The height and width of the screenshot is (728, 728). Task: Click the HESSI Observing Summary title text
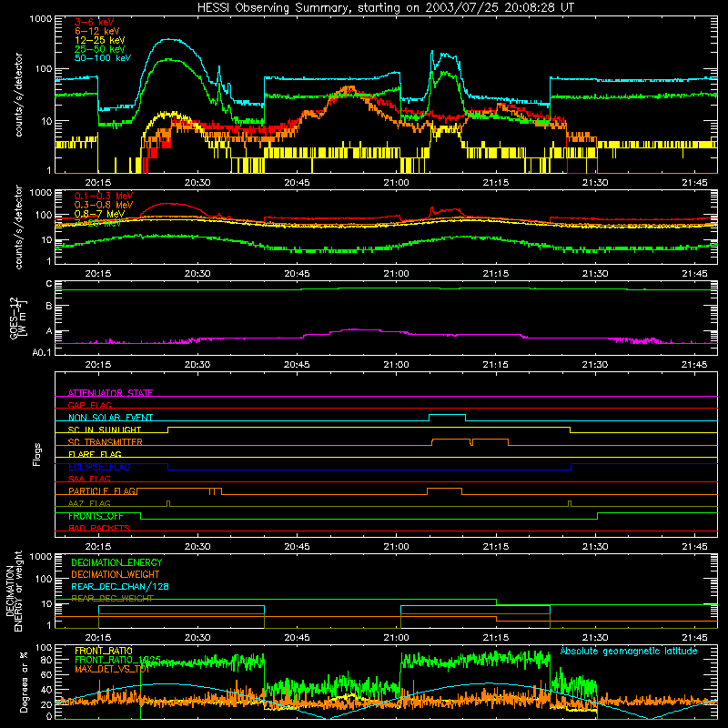click(x=385, y=8)
